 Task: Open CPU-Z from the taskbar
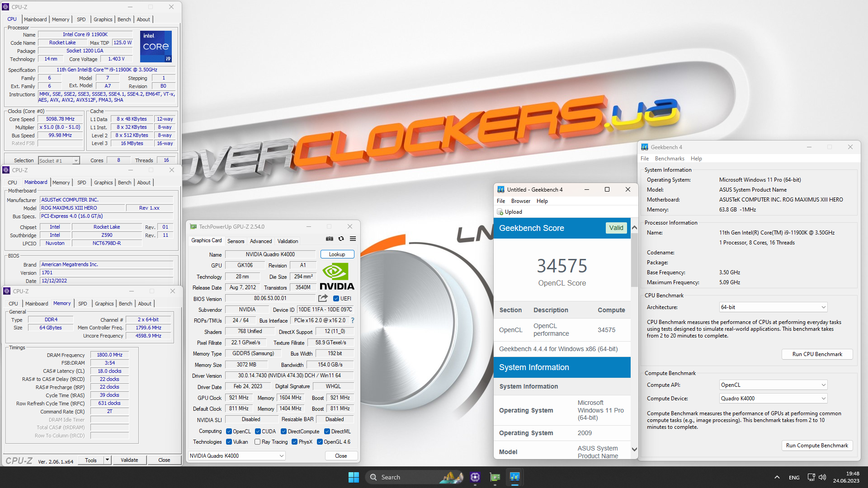click(475, 477)
